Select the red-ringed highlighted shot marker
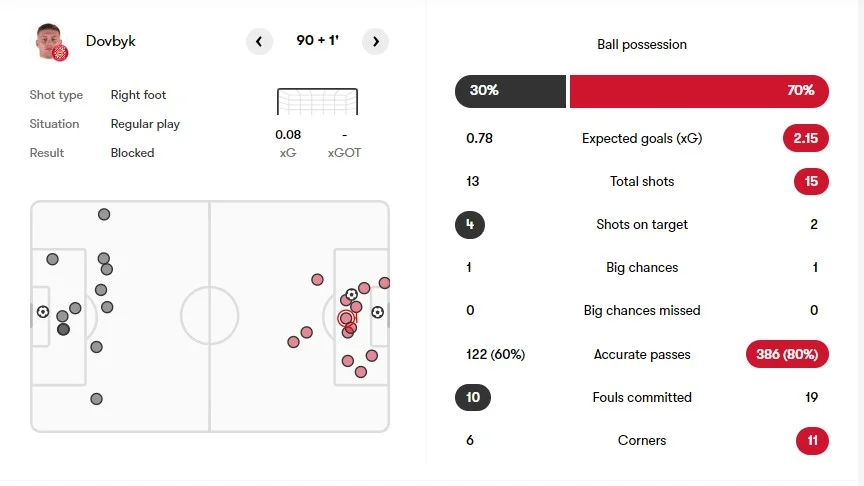The height and width of the screenshot is (486, 864). coord(346,318)
